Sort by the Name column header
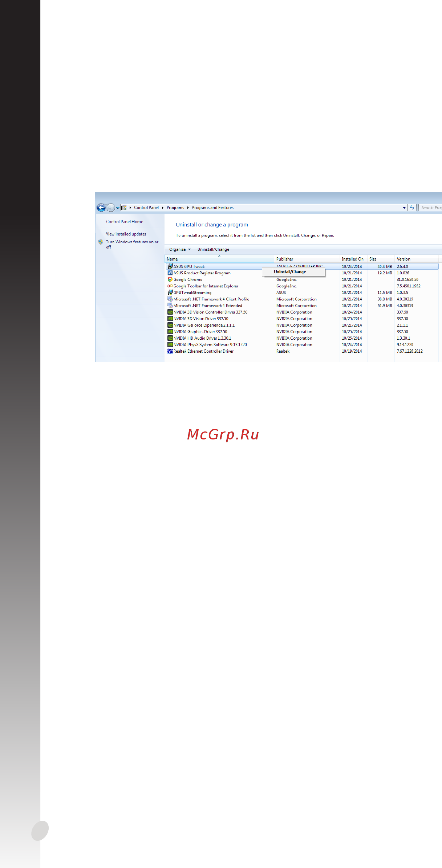The image size is (442, 868). 219,259
